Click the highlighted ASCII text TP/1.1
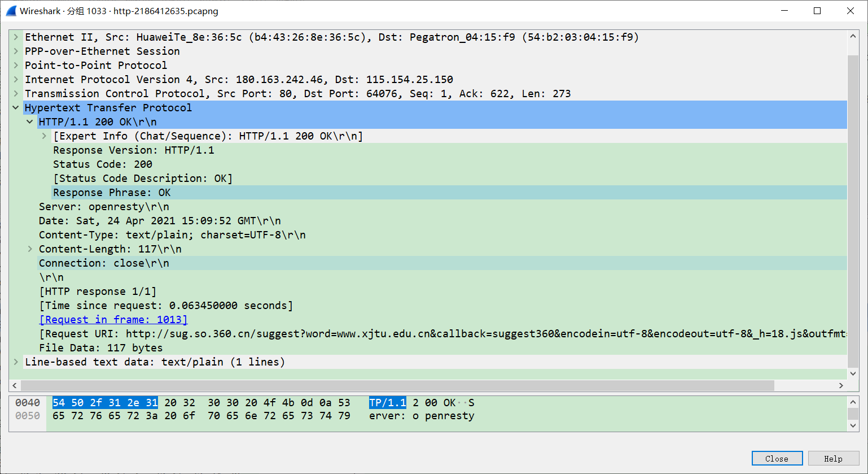868x474 pixels. coord(388,403)
